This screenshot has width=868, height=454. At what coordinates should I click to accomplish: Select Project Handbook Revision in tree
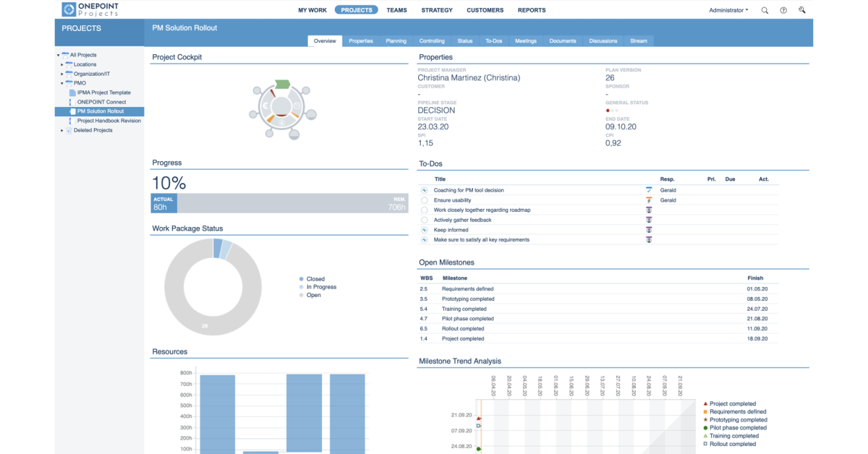(109, 121)
